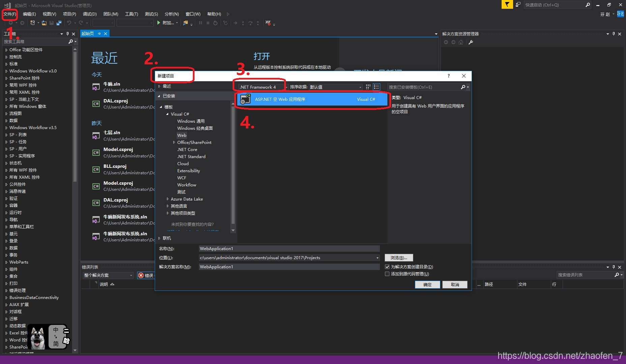Pin the Error List panel
626x364 pixels.
coord(614,267)
